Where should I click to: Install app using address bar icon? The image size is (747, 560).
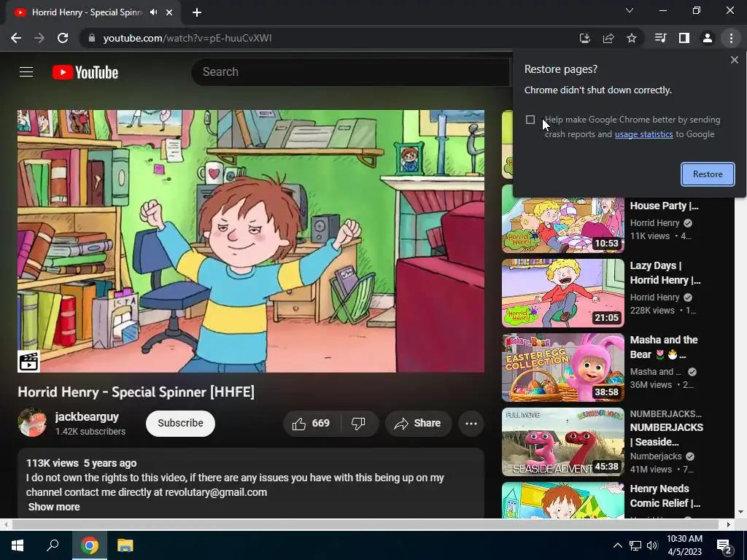click(584, 38)
